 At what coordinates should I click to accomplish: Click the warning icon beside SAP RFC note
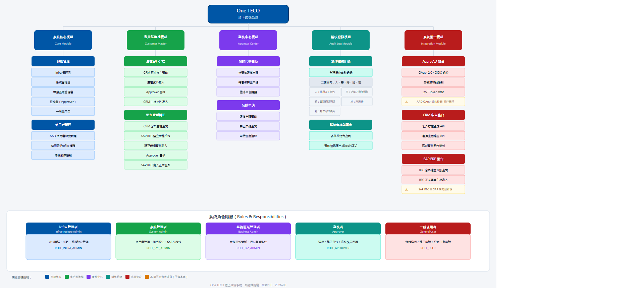(407, 190)
